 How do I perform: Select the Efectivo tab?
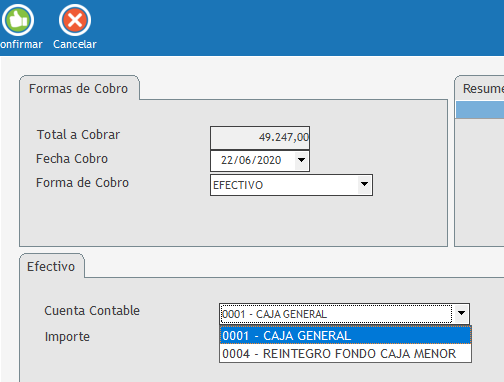[x=51, y=266]
